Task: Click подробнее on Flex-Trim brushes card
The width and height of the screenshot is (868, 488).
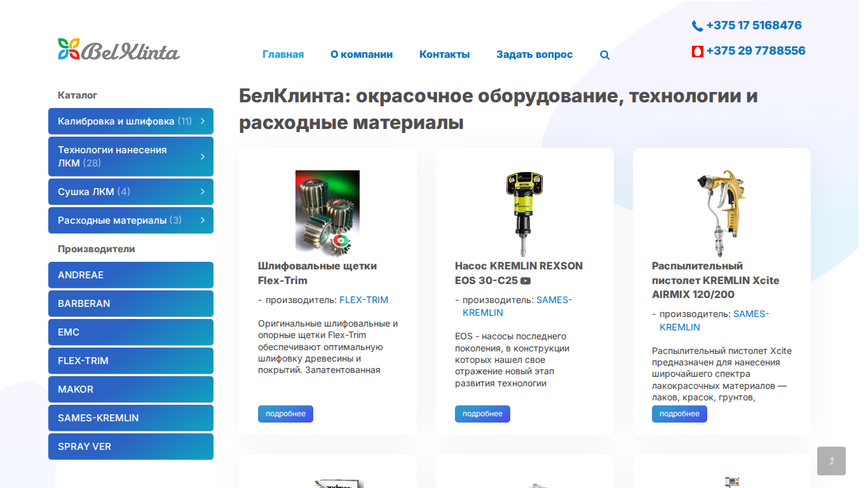Action: pyautogui.click(x=285, y=414)
